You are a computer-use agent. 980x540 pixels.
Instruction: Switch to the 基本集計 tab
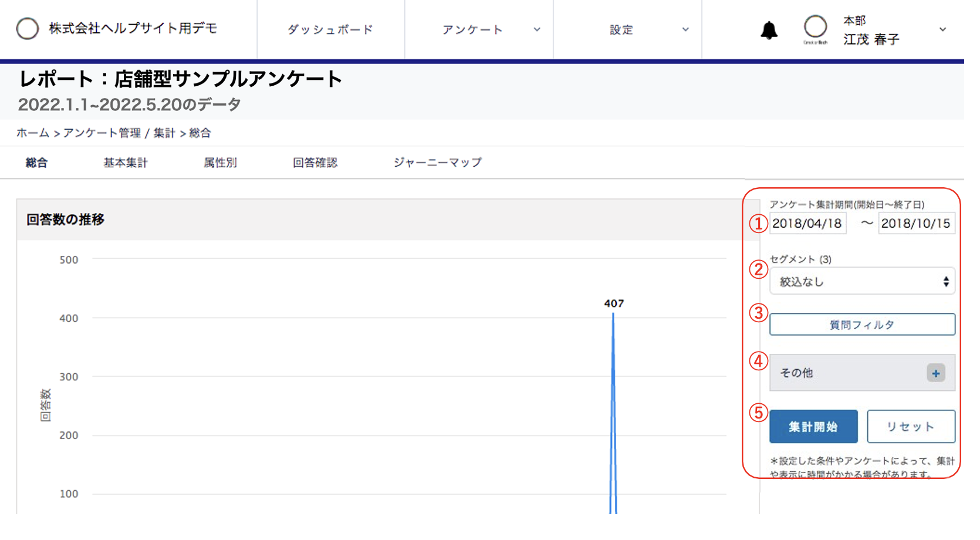(x=126, y=163)
